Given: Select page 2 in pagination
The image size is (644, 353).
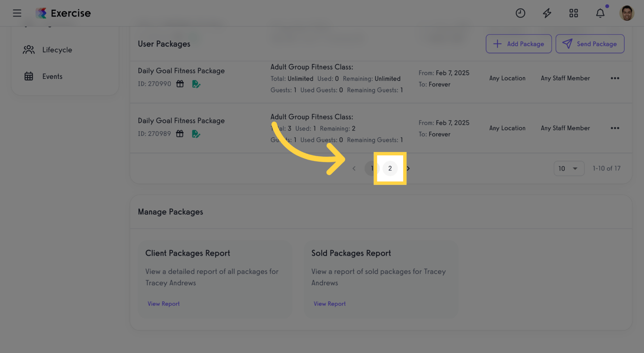Looking at the screenshot, I should 390,168.
